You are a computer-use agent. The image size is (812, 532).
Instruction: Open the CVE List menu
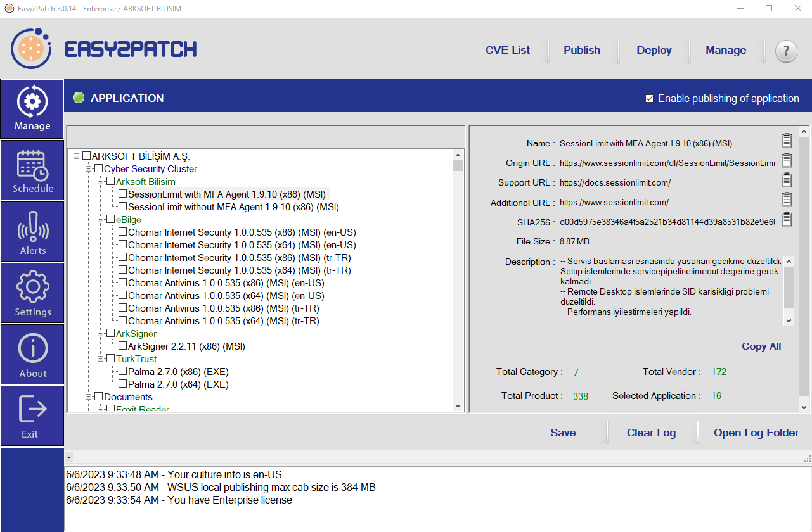coord(507,51)
